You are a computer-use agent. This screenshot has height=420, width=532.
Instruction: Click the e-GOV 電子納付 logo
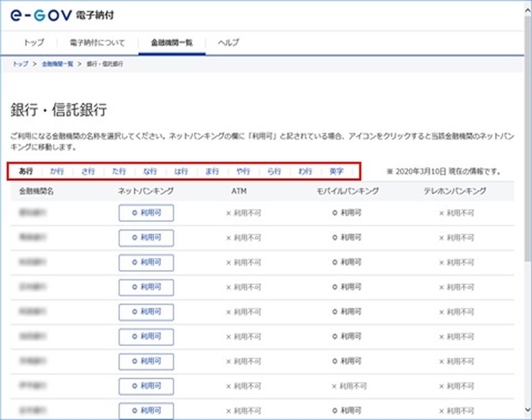coord(42,16)
